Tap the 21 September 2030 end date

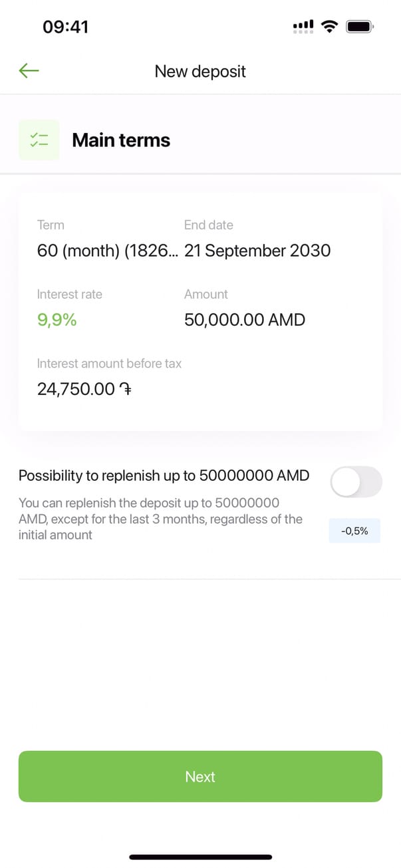(257, 251)
